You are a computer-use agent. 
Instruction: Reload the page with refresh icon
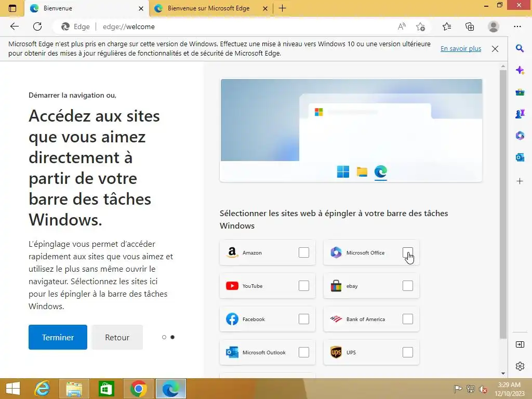pos(37,26)
